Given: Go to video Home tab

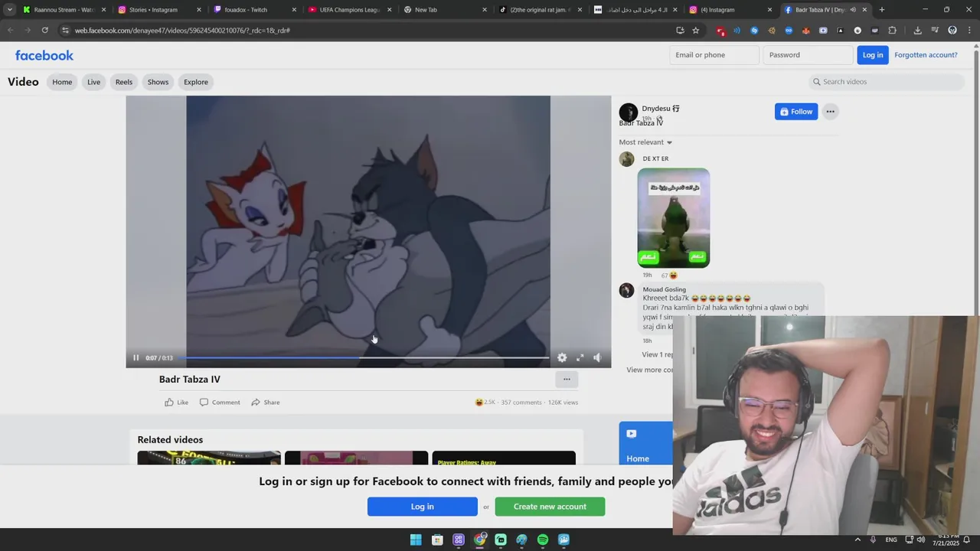Looking at the screenshot, I should pyautogui.click(x=62, y=82).
